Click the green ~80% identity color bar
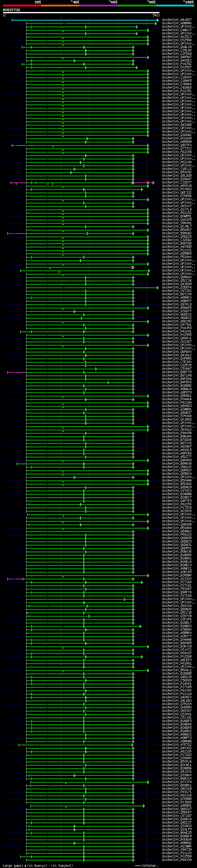 (x=137, y=6)
